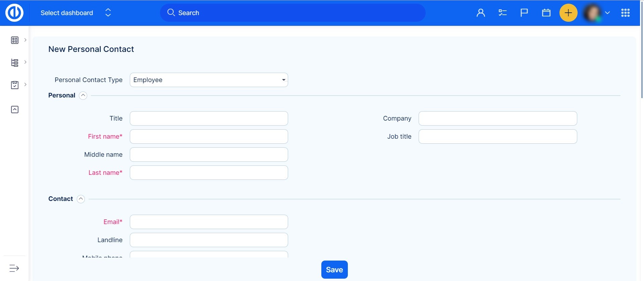644x281 pixels.
Task: Click the flag milestone icon
Action: tap(524, 13)
